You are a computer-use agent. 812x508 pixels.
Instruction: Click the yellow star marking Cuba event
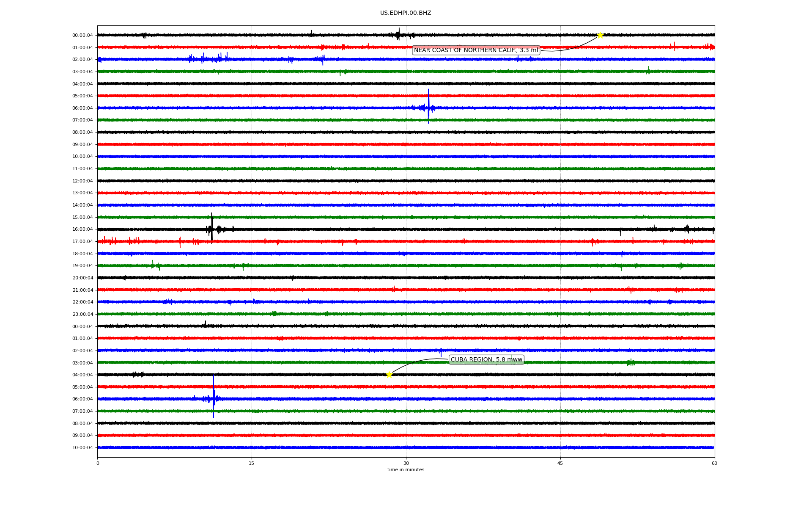coord(389,375)
